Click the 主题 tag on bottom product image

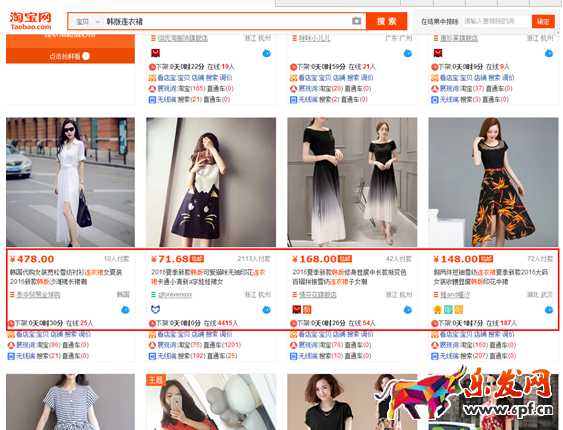(155, 379)
